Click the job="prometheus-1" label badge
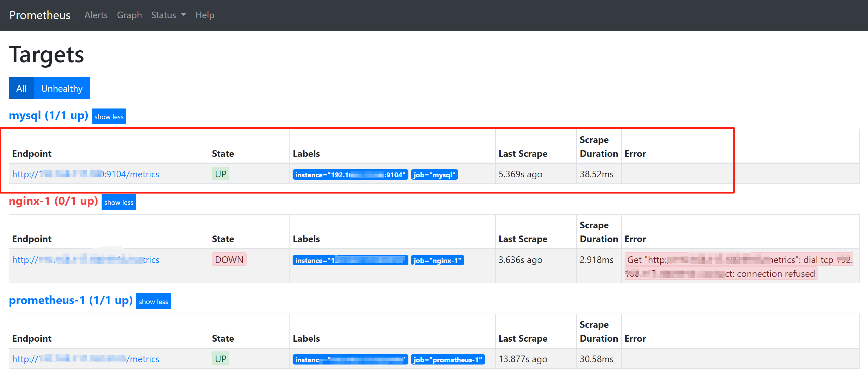 [447, 360]
